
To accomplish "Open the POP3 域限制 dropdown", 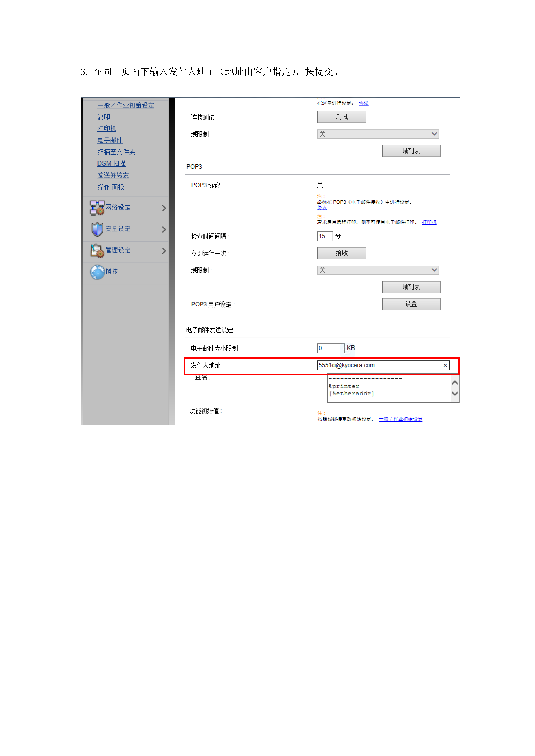I will (x=378, y=270).
